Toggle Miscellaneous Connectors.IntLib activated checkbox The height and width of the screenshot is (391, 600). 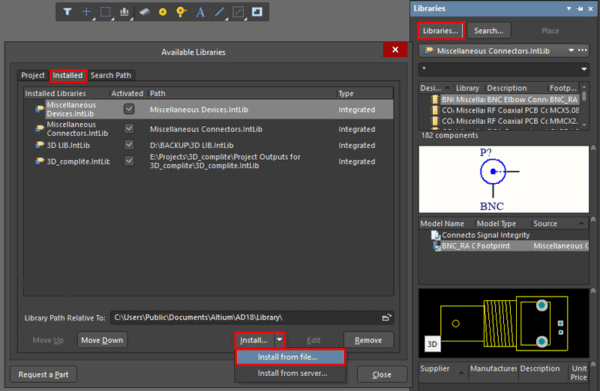[129, 129]
